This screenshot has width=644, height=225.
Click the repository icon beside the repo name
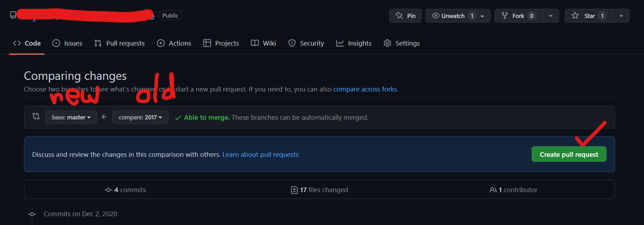pyautogui.click(x=13, y=15)
